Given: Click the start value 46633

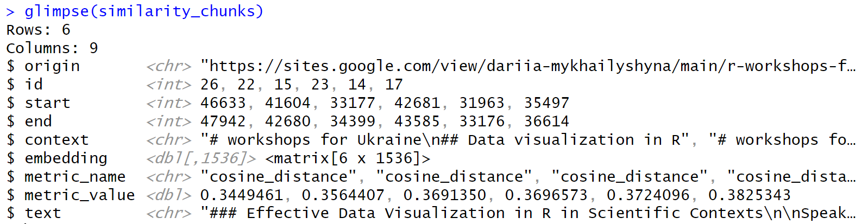Looking at the screenshot, I should click(x=223, y=103).
